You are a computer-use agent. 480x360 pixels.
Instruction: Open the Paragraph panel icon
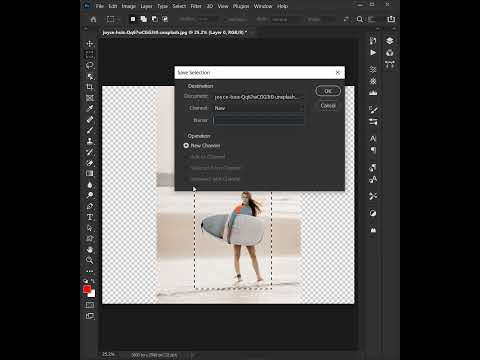tap(373, 150)
